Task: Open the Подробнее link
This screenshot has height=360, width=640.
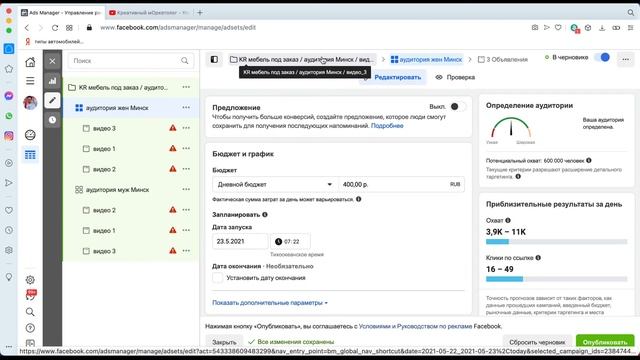Action: coord(387,126)
